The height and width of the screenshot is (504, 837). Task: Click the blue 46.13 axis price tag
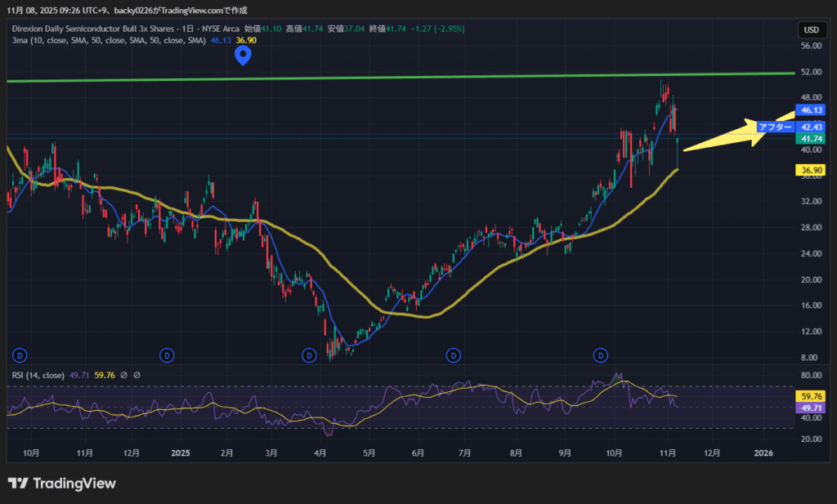click(x=811, y=109)
